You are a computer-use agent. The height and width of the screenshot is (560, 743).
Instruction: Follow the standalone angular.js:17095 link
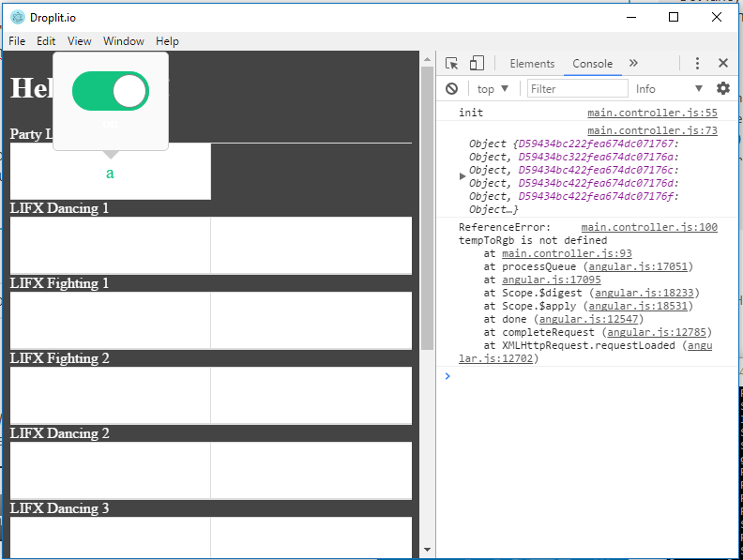pyautogui.click(x=552, y=280)
